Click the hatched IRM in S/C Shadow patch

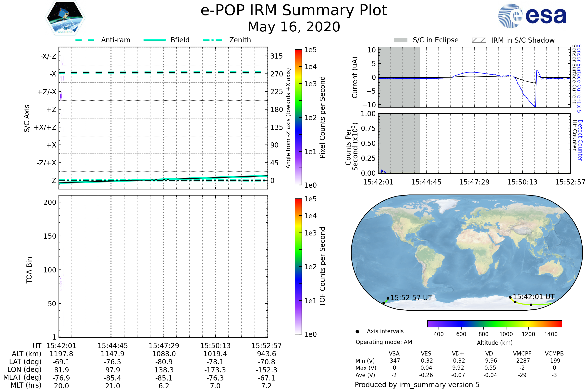click(479, 40)
